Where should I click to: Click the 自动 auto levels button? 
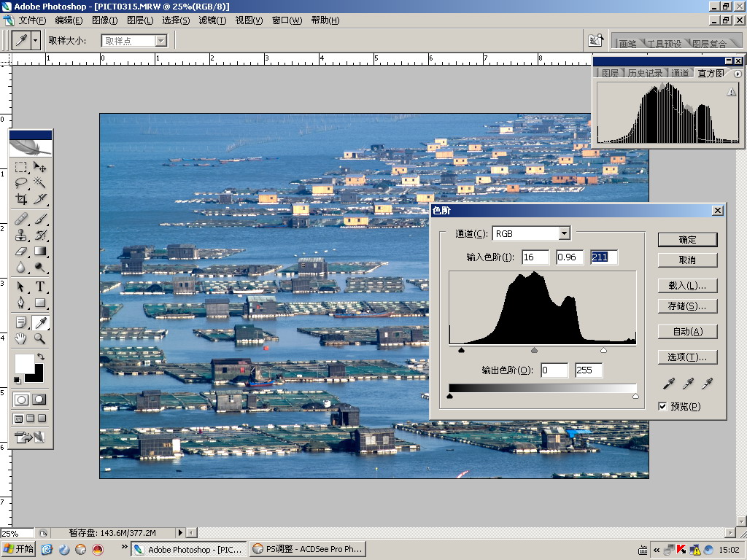(x=687, y=332)
